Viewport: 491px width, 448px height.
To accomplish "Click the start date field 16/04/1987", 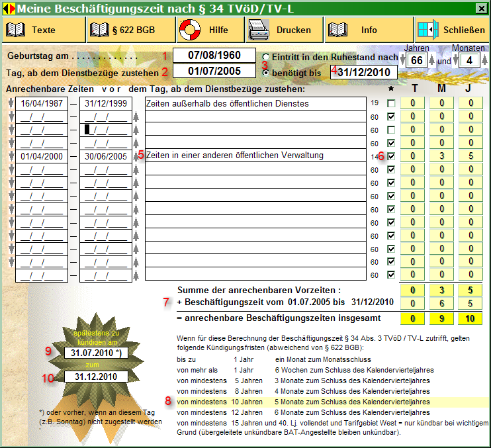I will (x=42, y=103).
